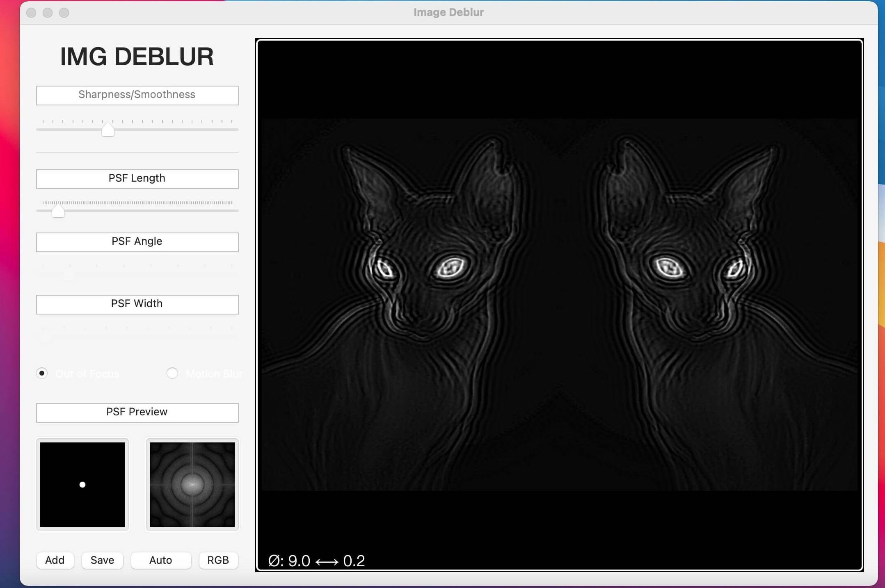
Task: Click the Auto button
Action: pyautogui.click(x=161, y=560)
